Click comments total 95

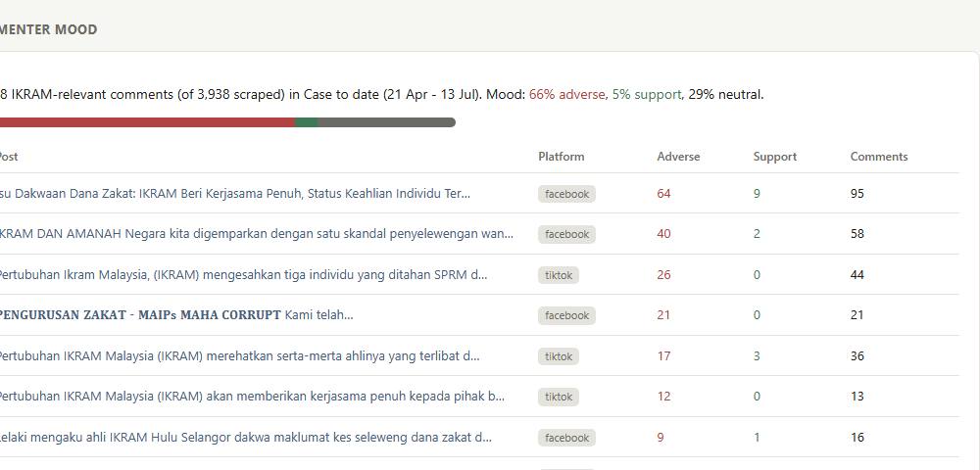[x=857, y=194]
